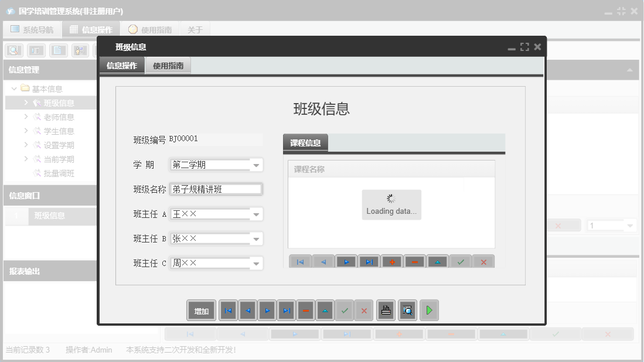Go to next class record

pos(267,310)
